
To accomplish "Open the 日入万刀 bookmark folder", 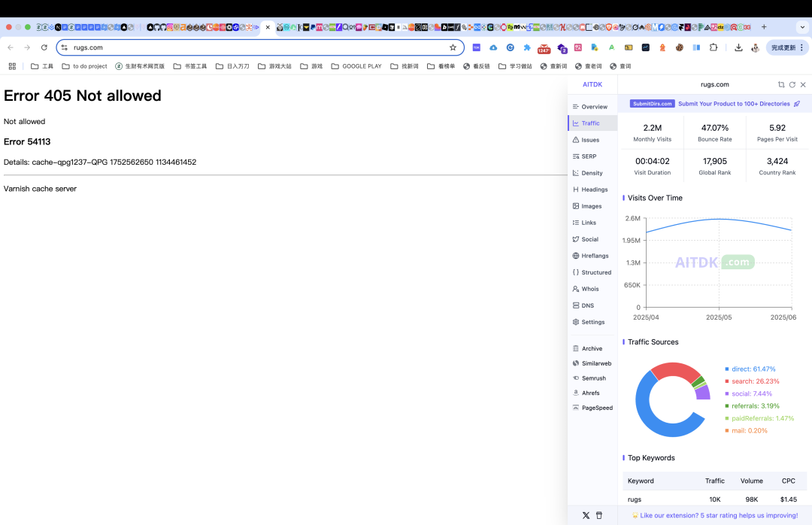I will point(232,66).
